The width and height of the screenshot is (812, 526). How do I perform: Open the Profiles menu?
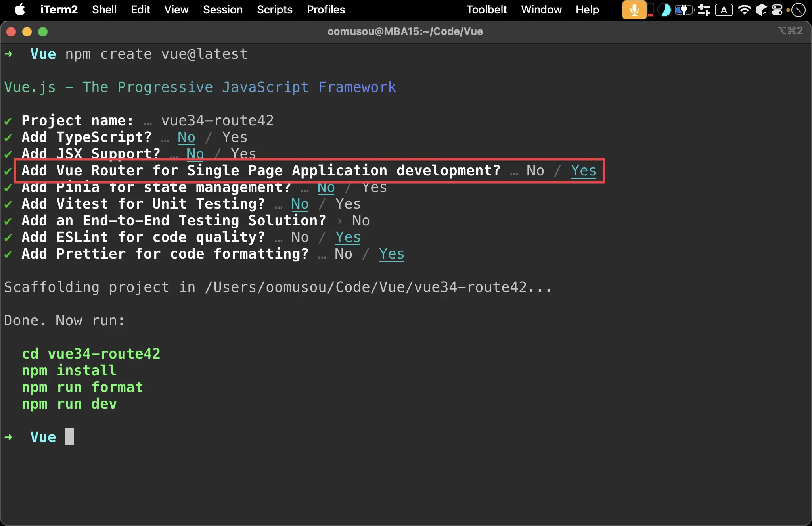(326, 10)
